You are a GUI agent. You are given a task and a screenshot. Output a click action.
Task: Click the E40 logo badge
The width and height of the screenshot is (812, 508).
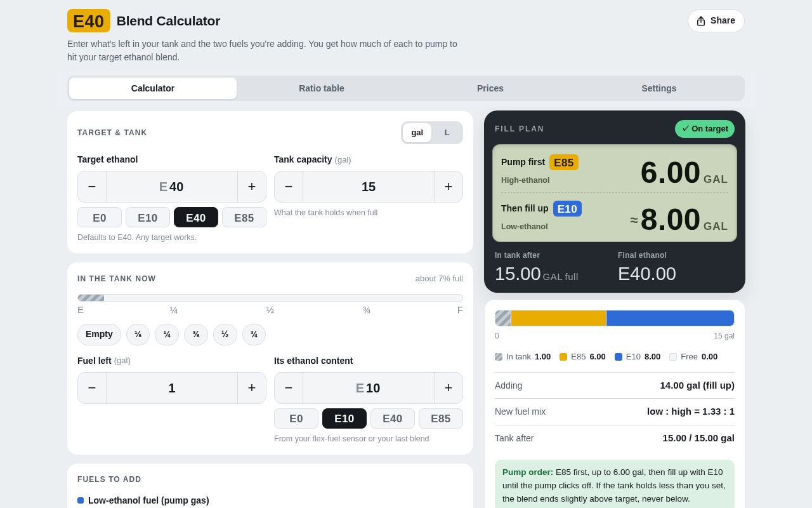[x=89, y=21]
